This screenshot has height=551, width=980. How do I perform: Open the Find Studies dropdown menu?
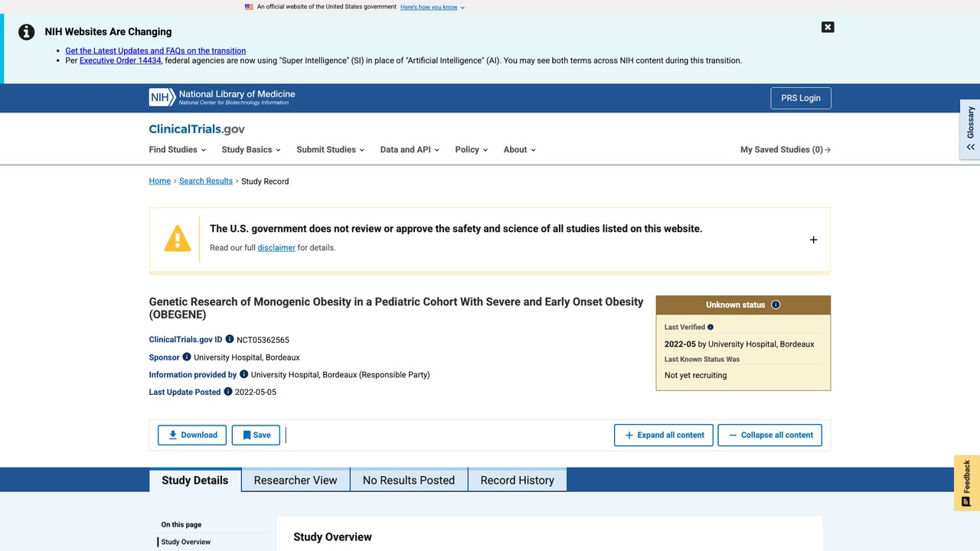(176, 149)
